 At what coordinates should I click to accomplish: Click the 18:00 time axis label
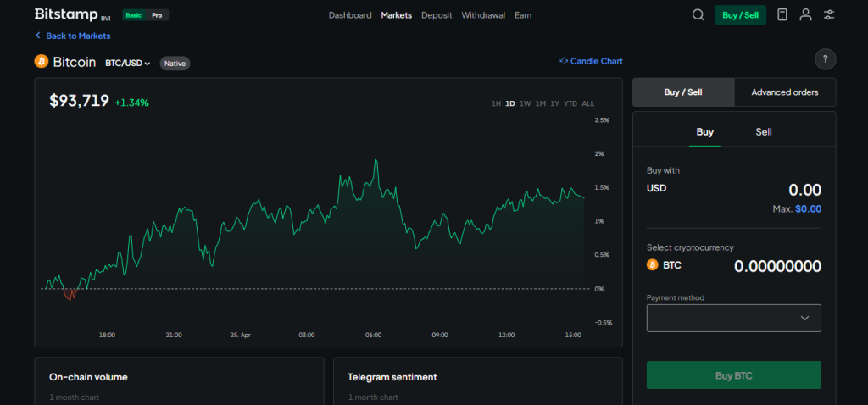tap(107, 336)
